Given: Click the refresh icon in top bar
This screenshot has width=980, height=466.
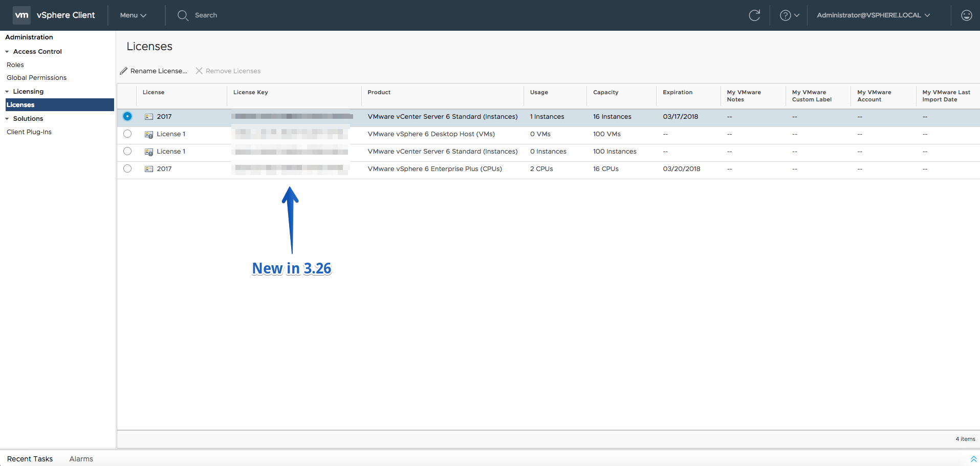Looking at the screenshot, I should click(754, 15).
